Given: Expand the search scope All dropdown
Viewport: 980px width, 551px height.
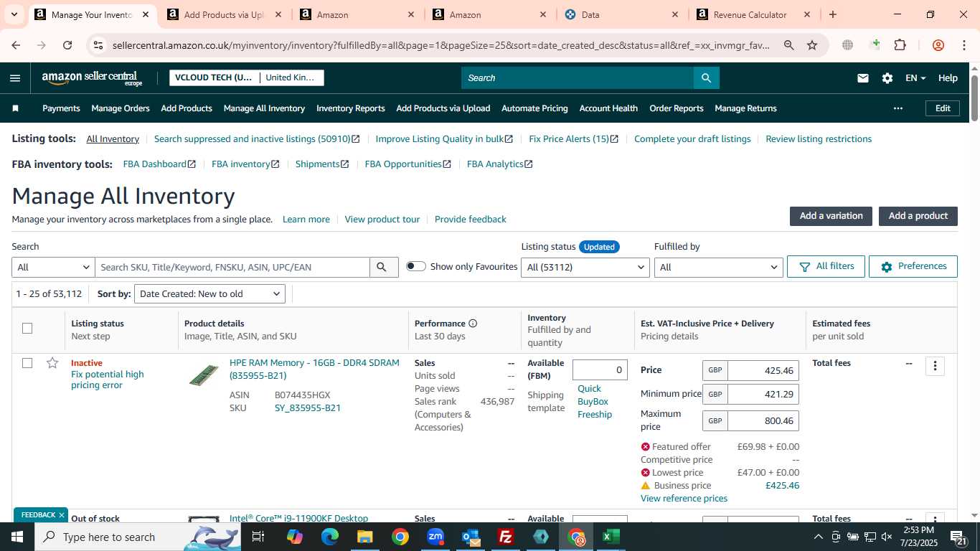Looking at the screenshot, I should pos(53,267).
